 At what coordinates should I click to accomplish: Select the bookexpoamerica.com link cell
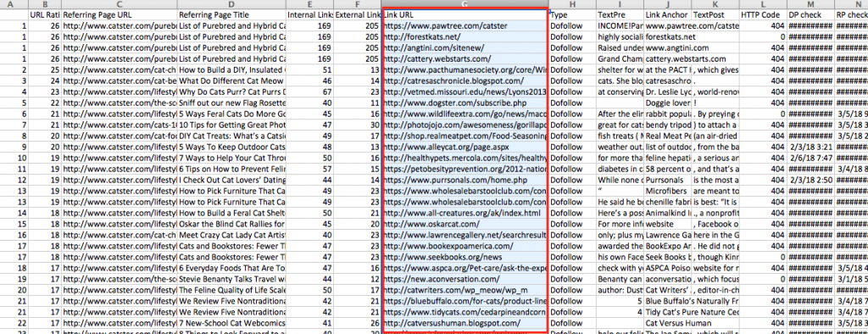(x=465, y=246)
